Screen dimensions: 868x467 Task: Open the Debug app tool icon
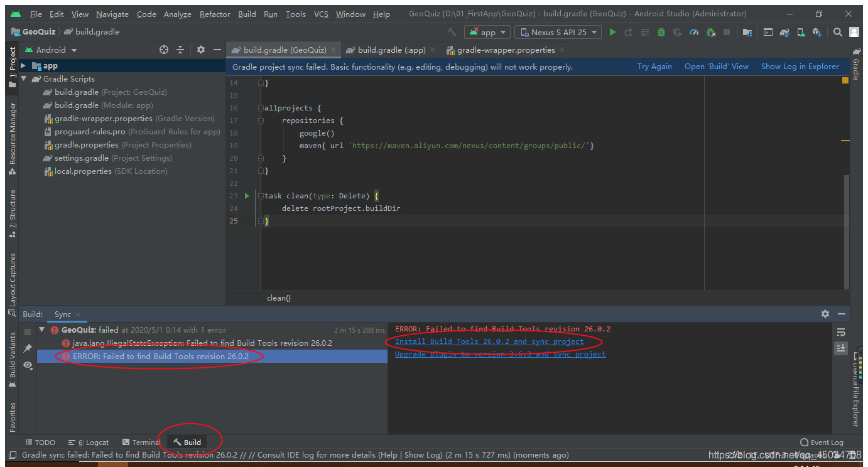661,31
